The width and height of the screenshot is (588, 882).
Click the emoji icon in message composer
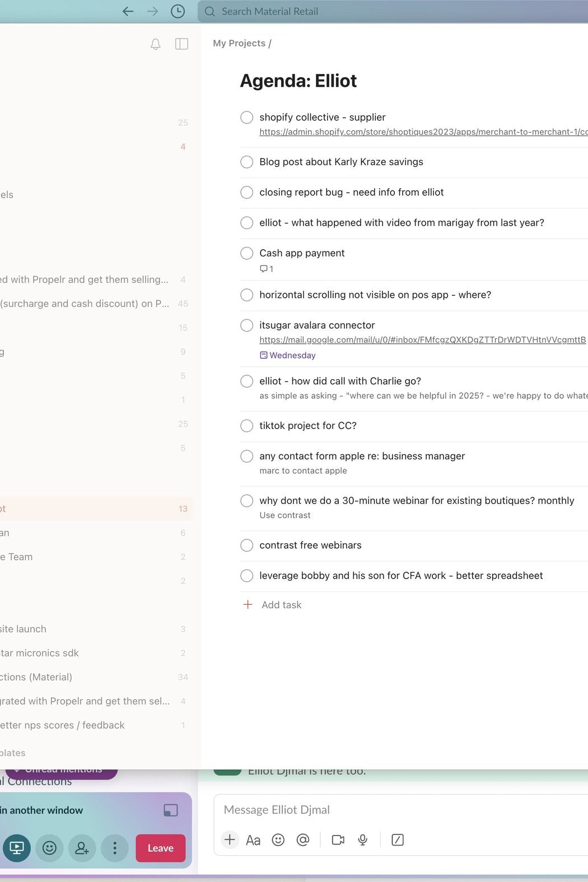pyautogui.click(x=278, y=839)
